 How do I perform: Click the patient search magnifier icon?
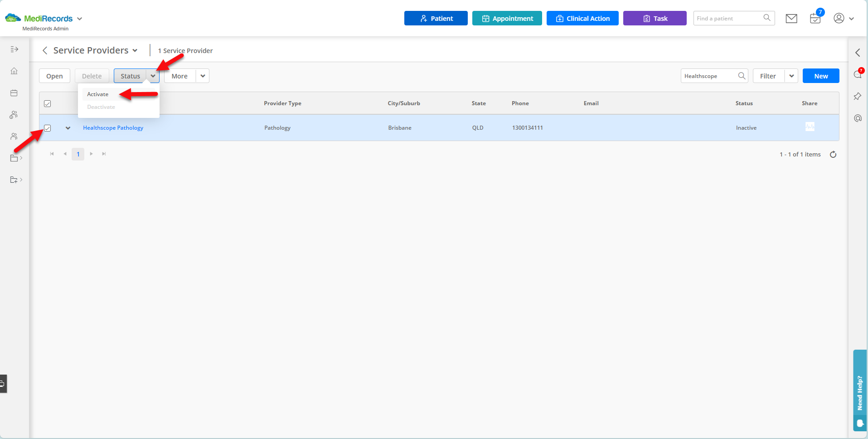point(767,18)
